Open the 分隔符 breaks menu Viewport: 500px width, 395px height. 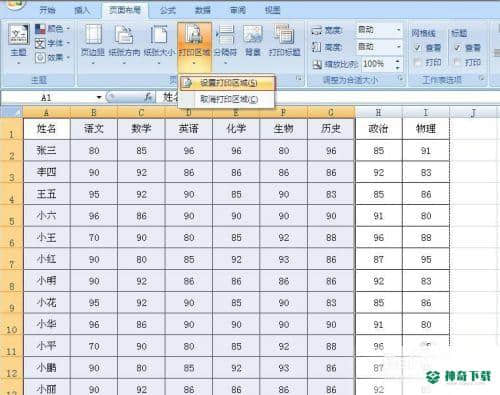click(226, 44)
